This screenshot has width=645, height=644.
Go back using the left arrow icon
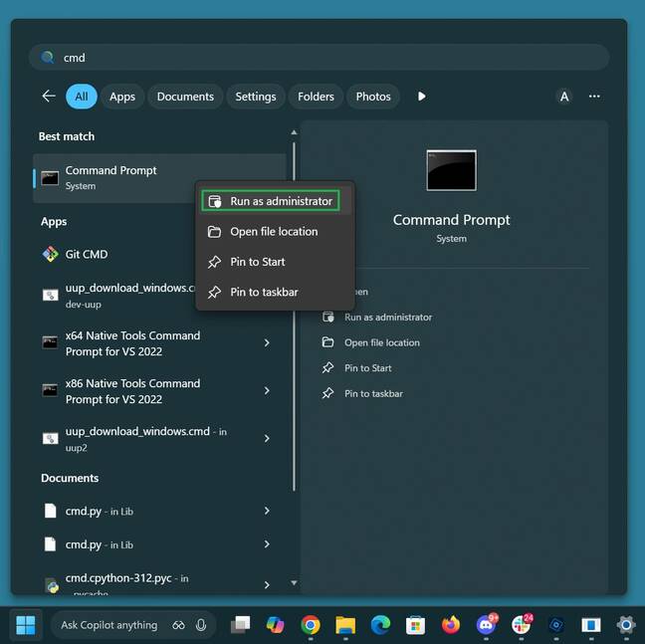pos(48,97)
